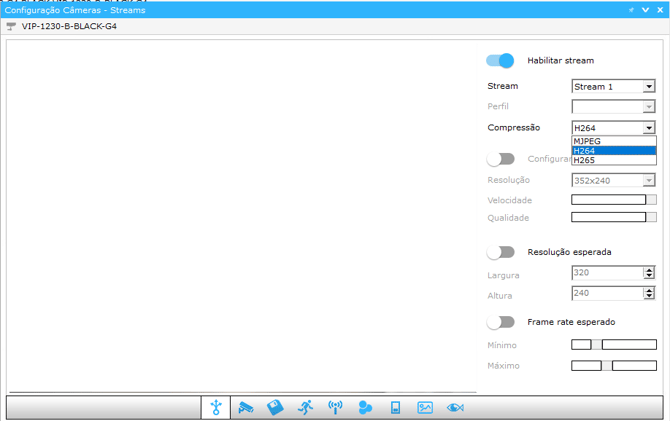Open the fisheye lens icon
This screenshot has width=670, height=421.
coord(455,407)
